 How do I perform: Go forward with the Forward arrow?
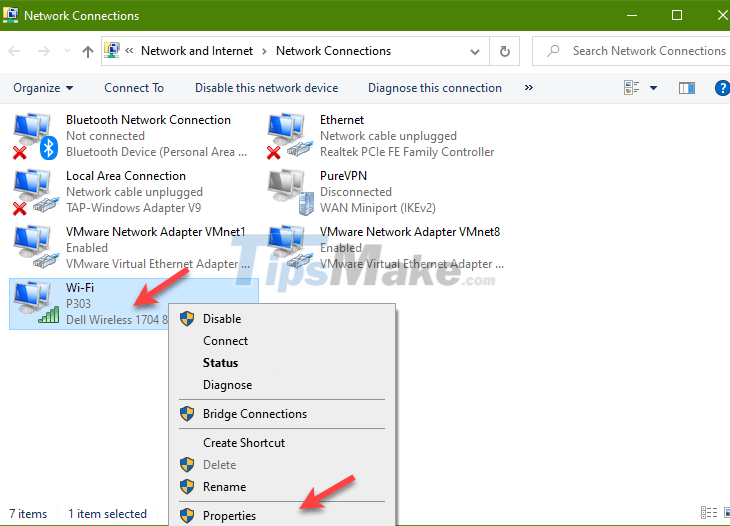tap(44, 51)
